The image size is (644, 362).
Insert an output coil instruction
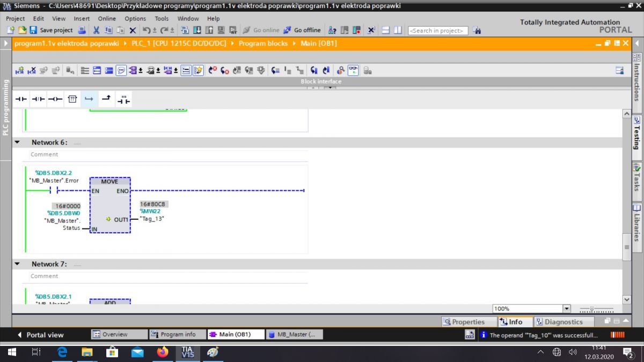[55, 99]
